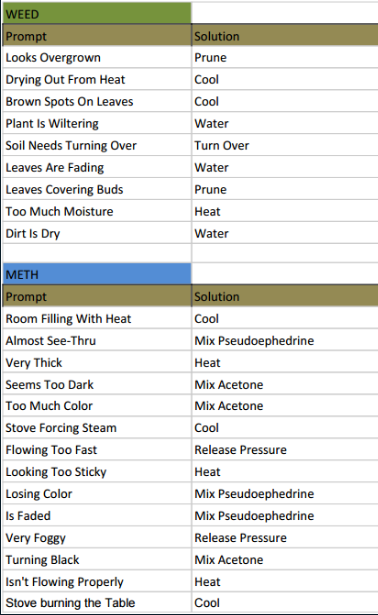Select the 'Almost See-Thru' prompt cell

coord(97,340)
